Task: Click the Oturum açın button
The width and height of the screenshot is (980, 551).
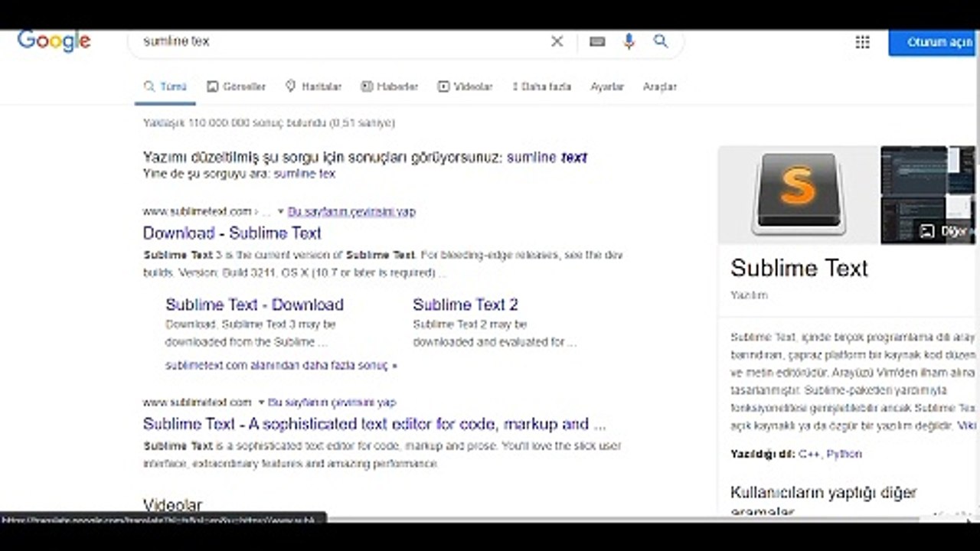Action: pyautogui.click(x=933, y=42)
